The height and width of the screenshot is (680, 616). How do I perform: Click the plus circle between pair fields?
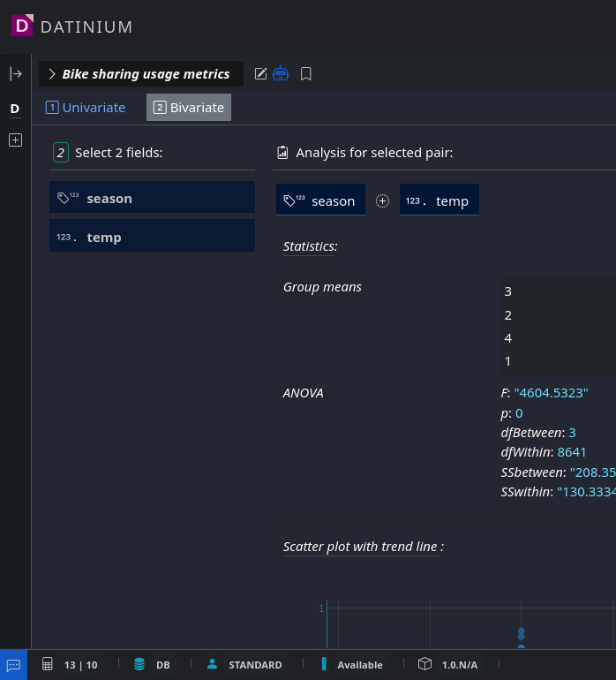382,200
